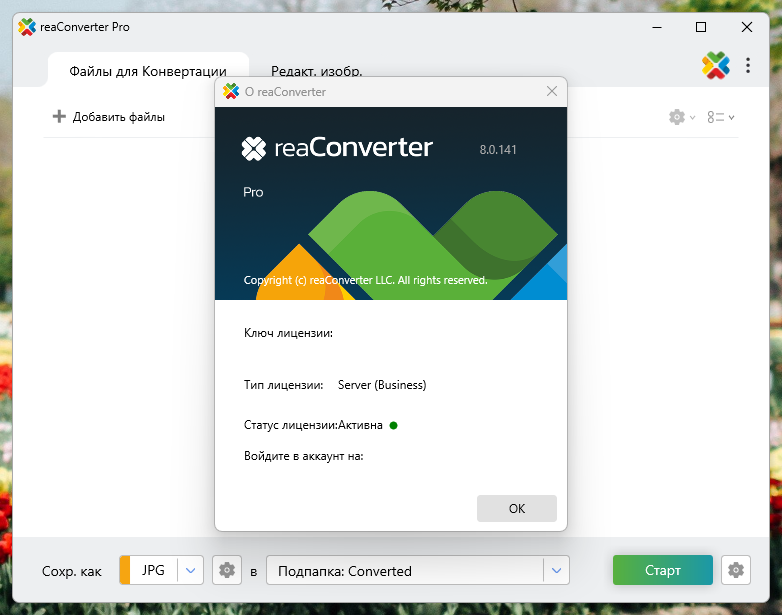This screenshot has width=782, height=615.
Task: Close the reaConverter Pro main window
Action: pos(747,27)
